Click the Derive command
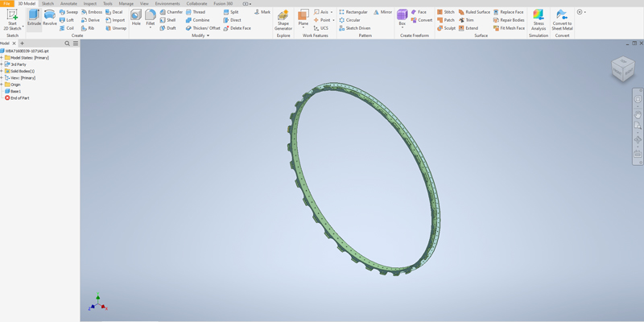644x322 pixels. (x=90, y=20)
